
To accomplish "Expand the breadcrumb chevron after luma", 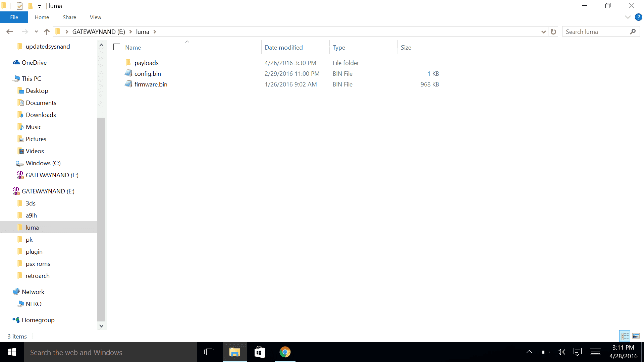I will 155,32.
